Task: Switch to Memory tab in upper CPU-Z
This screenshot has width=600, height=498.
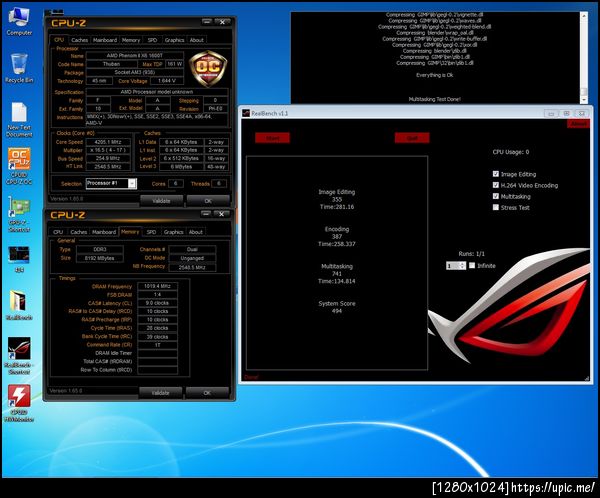Action: tap(131, 40)
